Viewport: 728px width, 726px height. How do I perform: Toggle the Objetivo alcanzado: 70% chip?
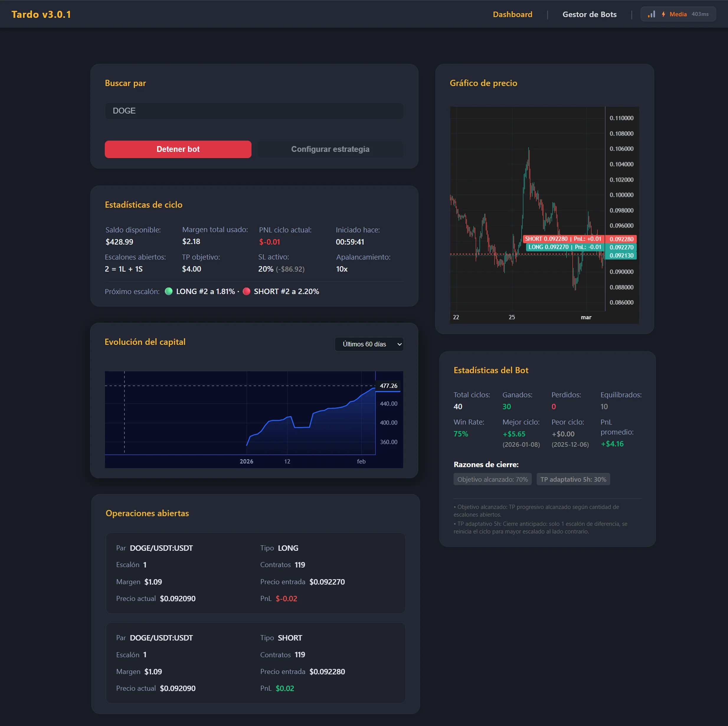492,479
